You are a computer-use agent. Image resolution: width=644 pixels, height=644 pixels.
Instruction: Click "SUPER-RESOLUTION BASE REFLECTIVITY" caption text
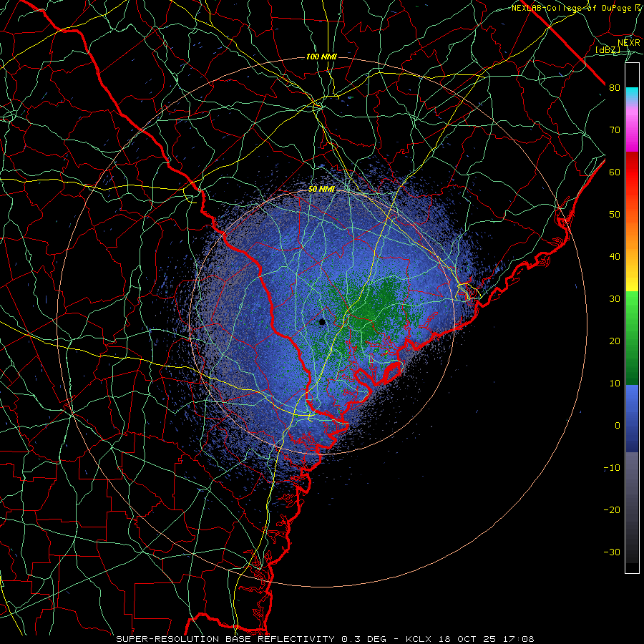coord(225,639)
